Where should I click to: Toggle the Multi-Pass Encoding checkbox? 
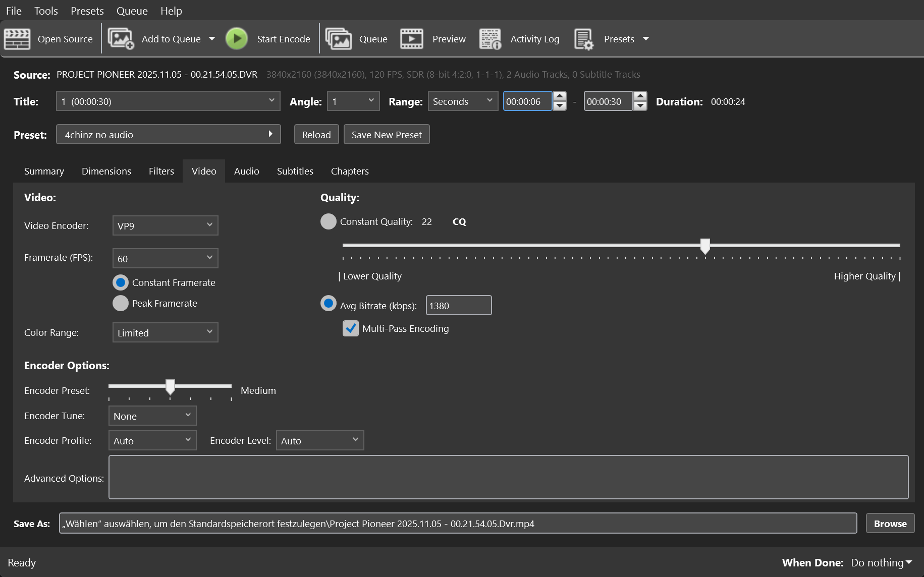(351, 328)
